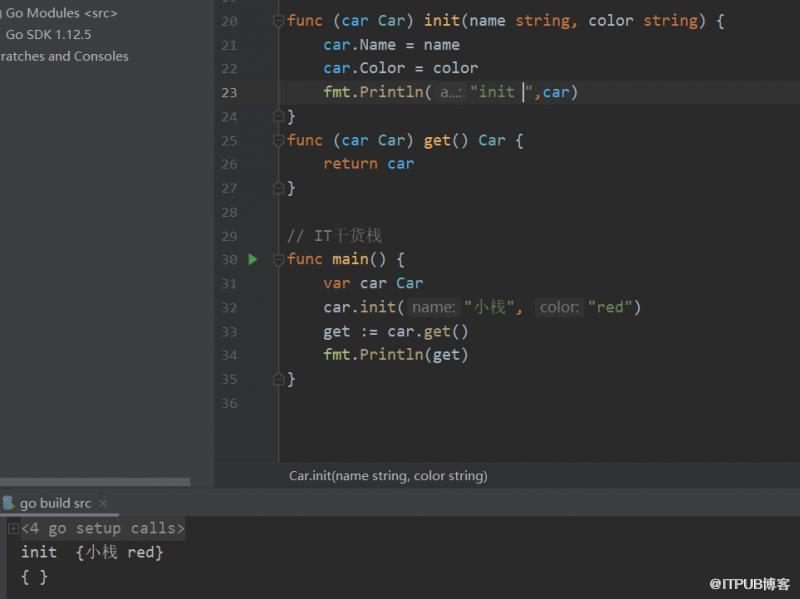Click line number 23 in gutter

pyautogui.click(x=229, y=93)
